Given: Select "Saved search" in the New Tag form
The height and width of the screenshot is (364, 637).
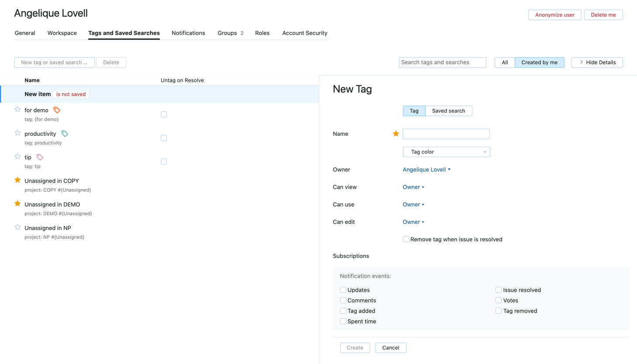Looking at the screenshot, I should (x=448, y=110).
